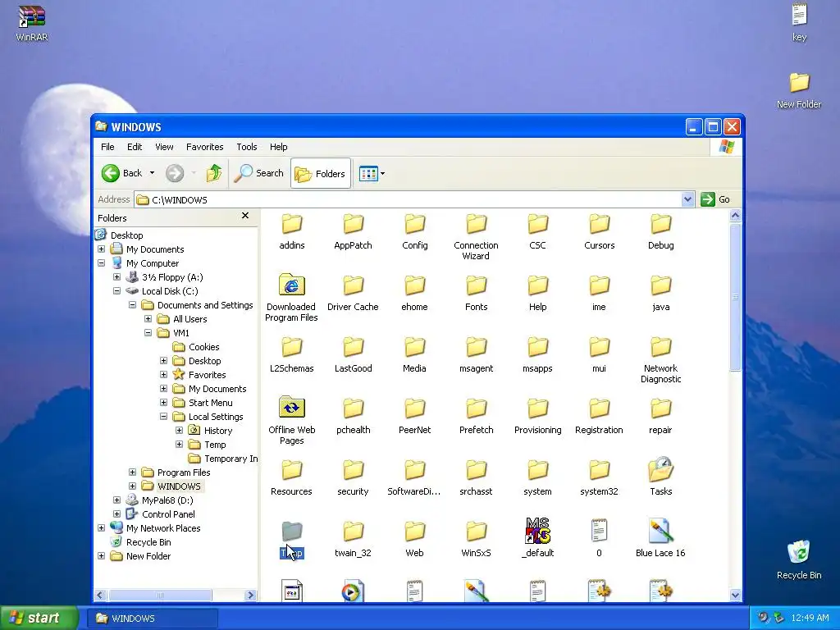Expand My Documents in folder tree

coord(101,249)
